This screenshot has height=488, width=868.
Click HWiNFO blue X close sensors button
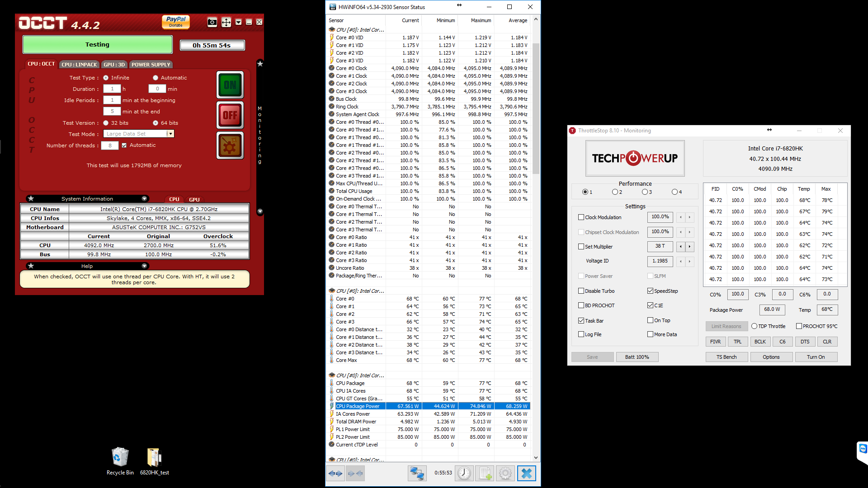[x=527, y=473]
